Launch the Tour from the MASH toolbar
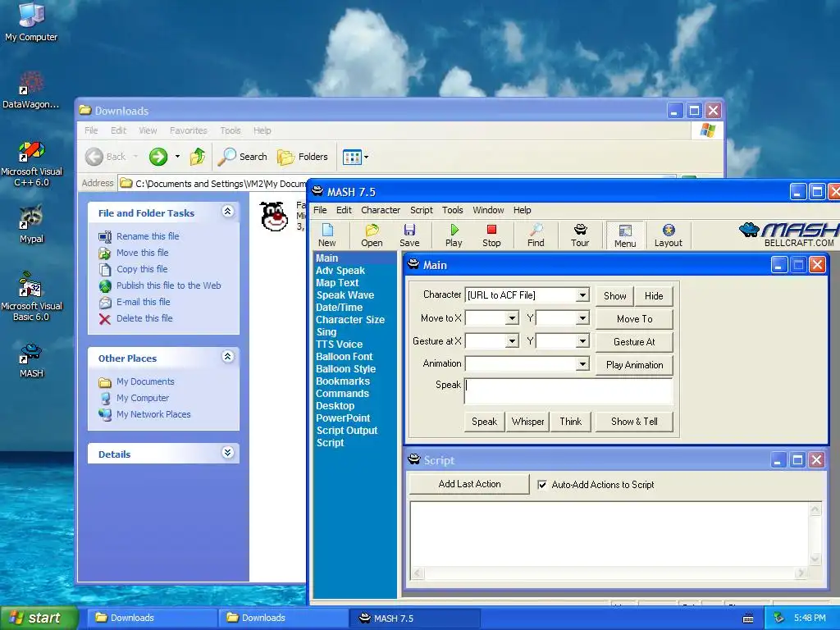 pos(580,235)
